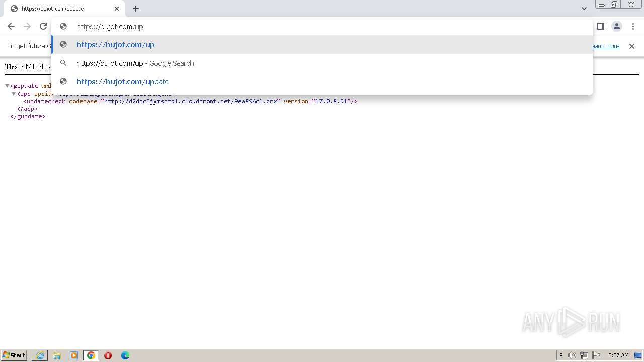Collapse the app XML node
The width and height of the screenshot is (644, 362).
tap(14, 94)
